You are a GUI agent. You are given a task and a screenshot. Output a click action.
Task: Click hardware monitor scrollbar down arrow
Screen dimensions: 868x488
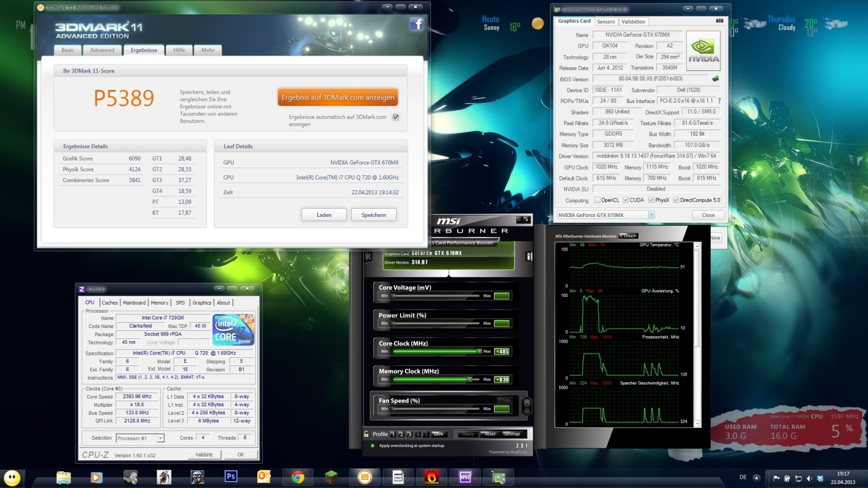pos(698,423)
